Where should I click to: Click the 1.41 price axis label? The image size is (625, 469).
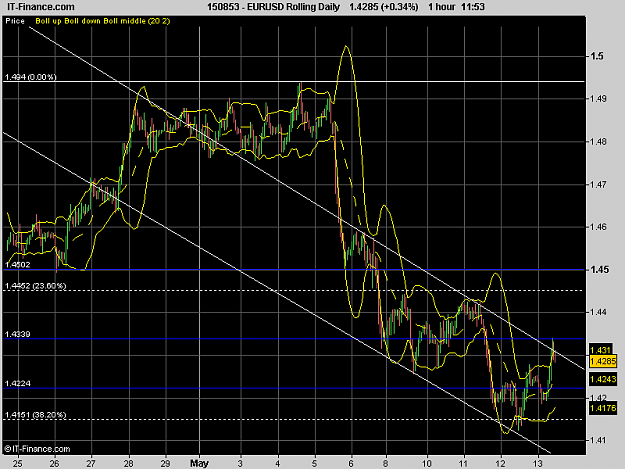point(598,440)
